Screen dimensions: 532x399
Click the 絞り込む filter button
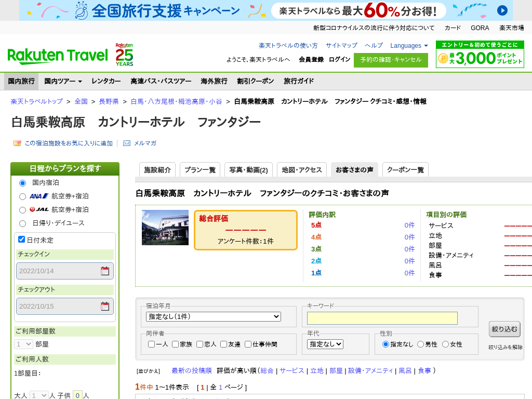point(504,329)
